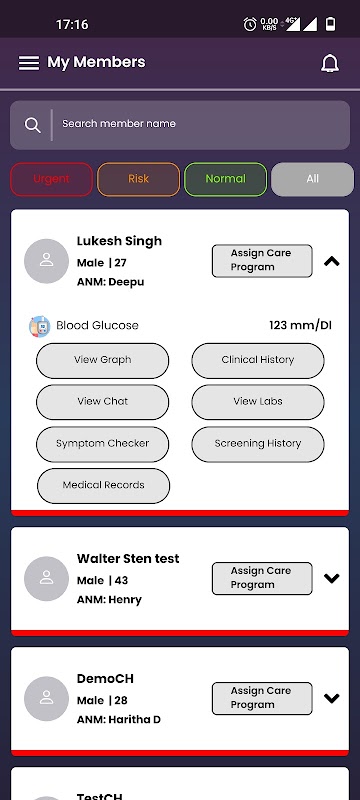Filter members by Urgent
This screenshot has height=800, width=360.
click(52, 179)
